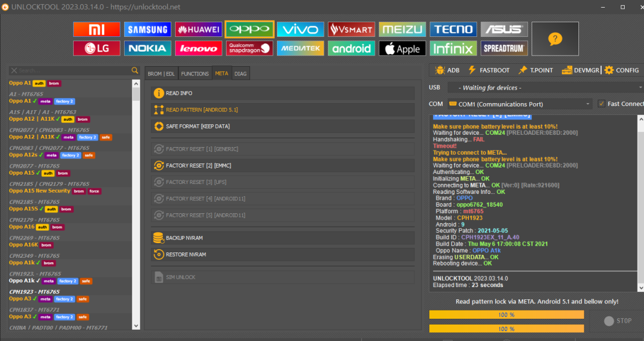Select the Nokia brand logo

[148, 49]
